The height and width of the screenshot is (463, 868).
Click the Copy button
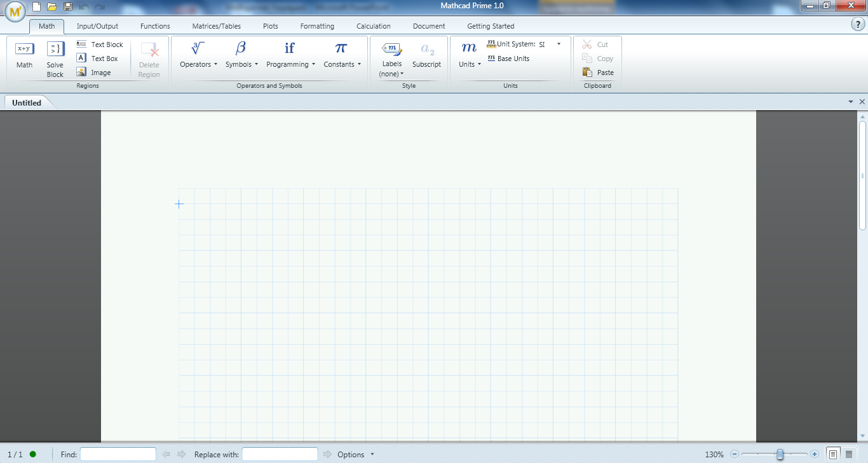(x=598, y=59)
